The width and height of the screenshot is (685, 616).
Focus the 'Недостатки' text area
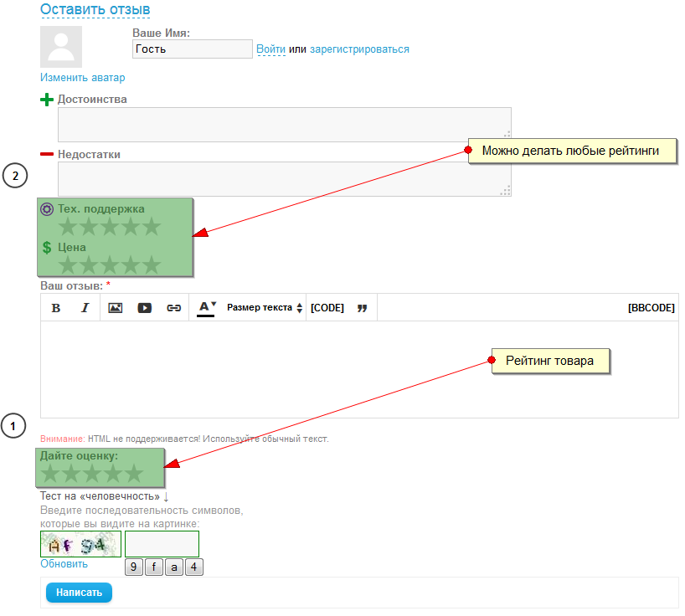coord(285,179)
